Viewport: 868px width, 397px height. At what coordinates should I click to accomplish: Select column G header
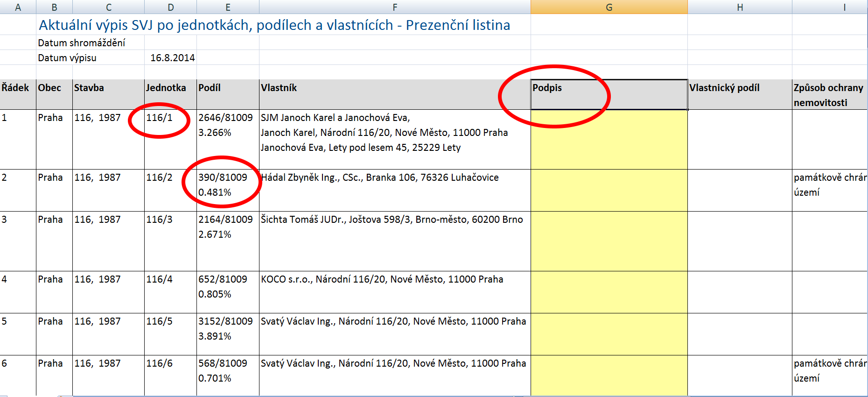(609, 7)
